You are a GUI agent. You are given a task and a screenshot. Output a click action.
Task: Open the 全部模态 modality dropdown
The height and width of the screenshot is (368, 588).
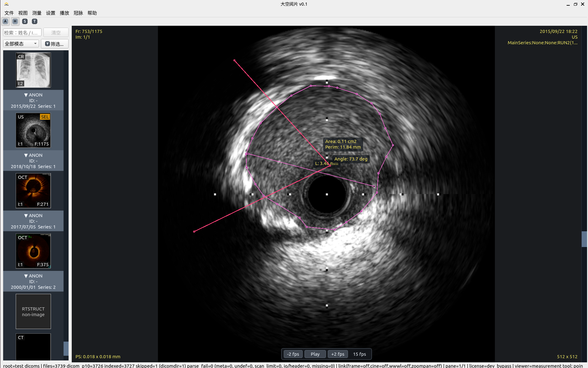pos(21,44)
